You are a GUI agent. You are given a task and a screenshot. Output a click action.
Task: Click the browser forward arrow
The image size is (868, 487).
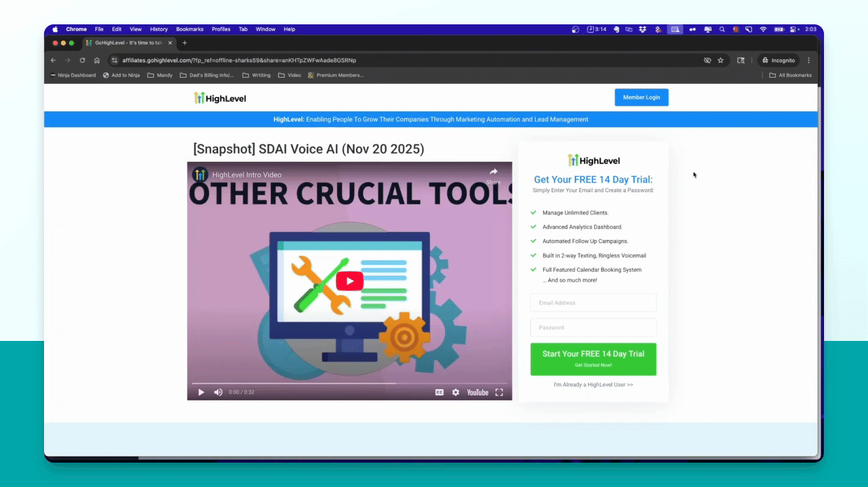[67, 60]
